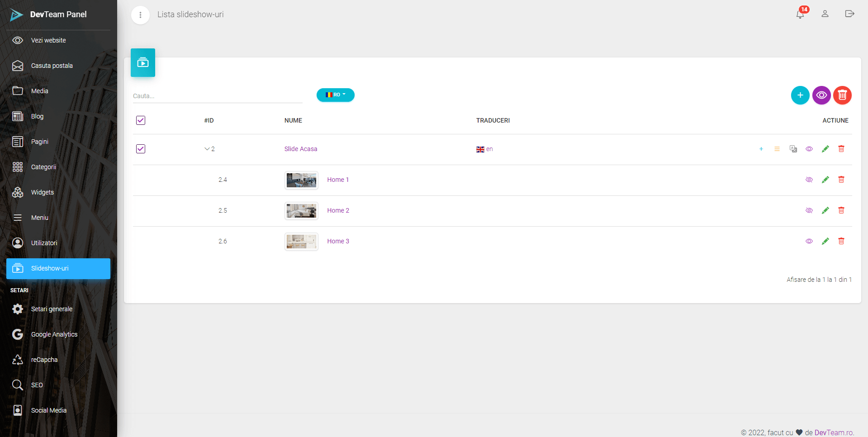The image size is (868, 437).
Task: Open the user profile icon
Action: pyautogui.click(x=825, y=14)
